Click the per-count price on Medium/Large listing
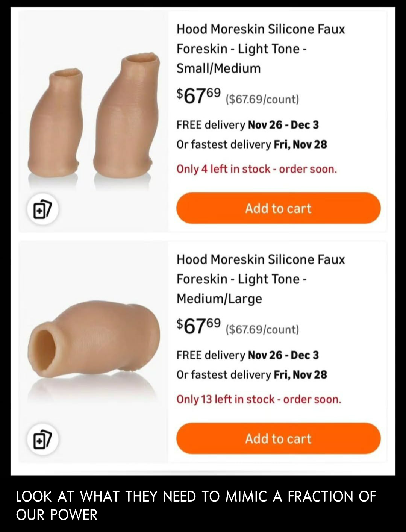Image resolution: width=406 pixels, height=532 pixels. (262, 330)
